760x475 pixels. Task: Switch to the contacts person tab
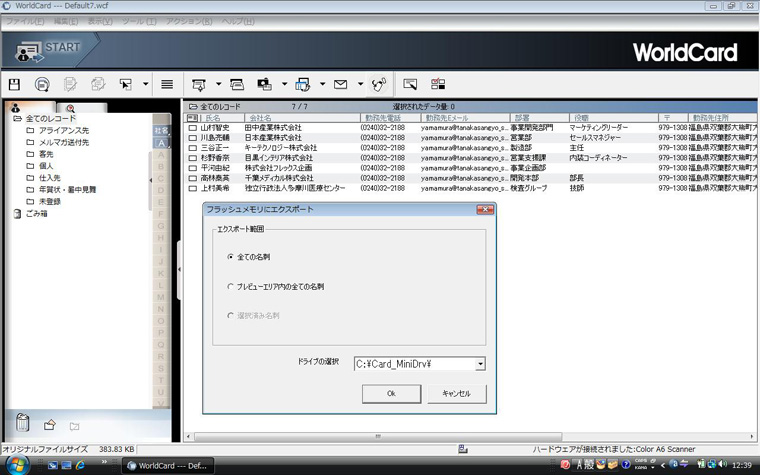[x=29, y=108]
